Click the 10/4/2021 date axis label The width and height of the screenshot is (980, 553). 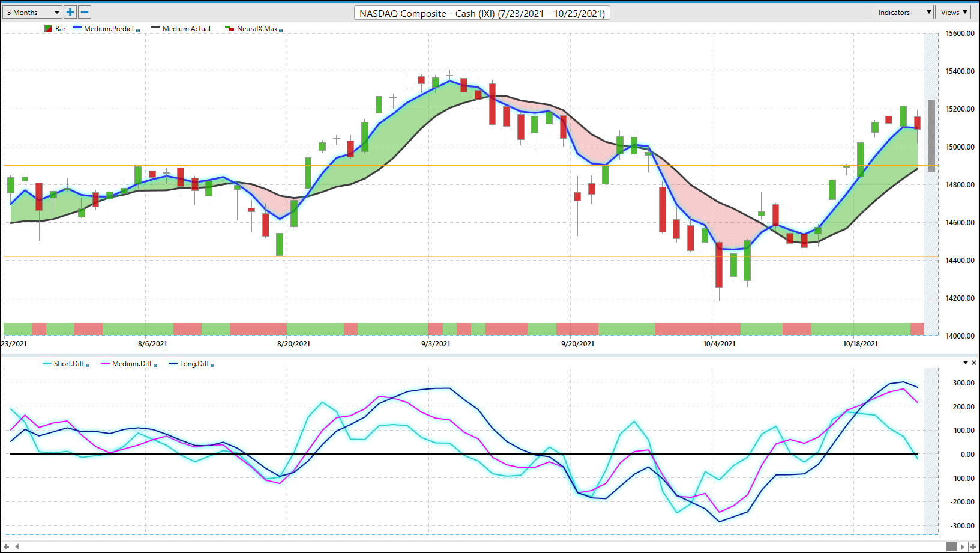point(719,344)
